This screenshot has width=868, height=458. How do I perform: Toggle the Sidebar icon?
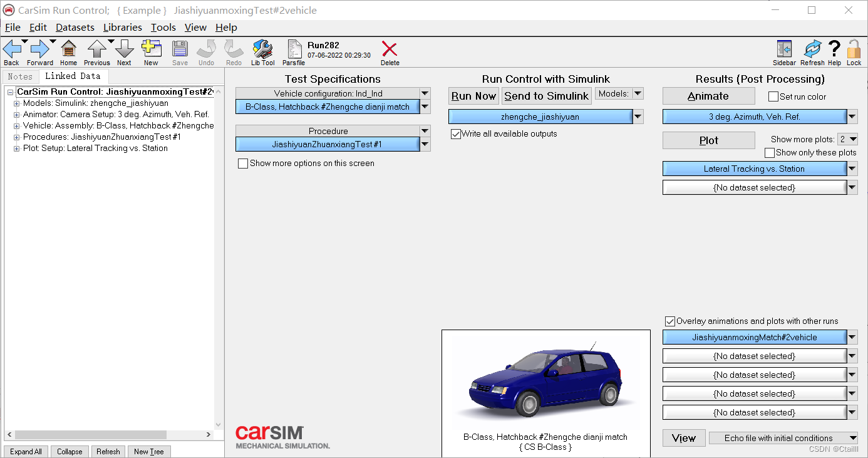784,49
